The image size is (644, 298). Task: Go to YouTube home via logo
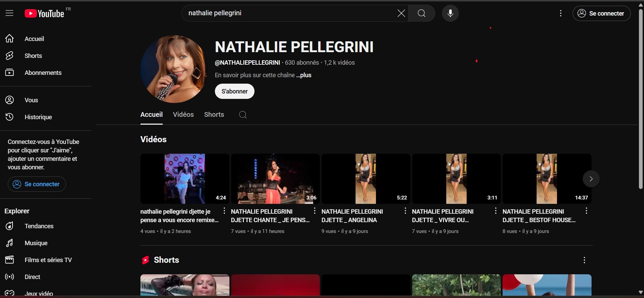[44, 13]
